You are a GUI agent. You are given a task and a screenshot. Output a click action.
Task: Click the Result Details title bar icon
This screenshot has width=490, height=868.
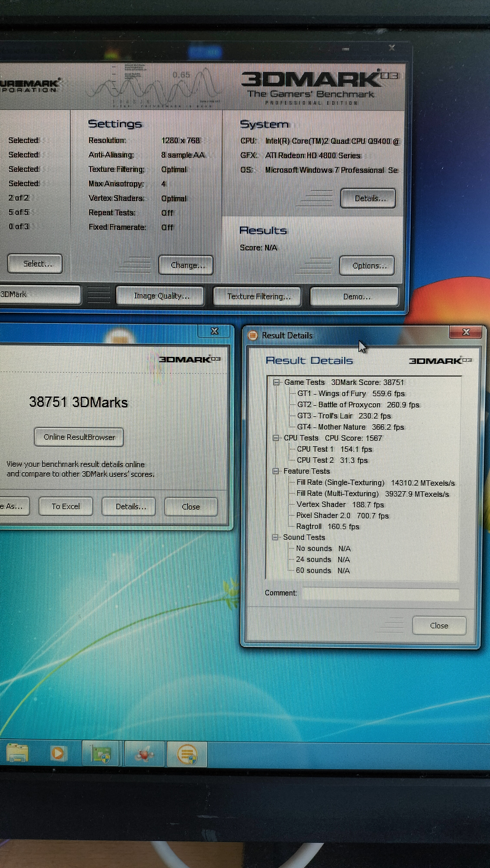point(253,335)
